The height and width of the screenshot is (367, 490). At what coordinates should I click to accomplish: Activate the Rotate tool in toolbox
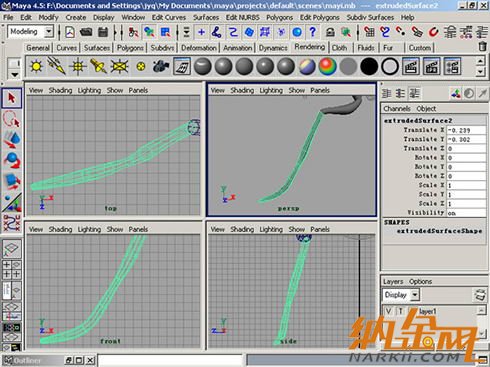point(12,160)
